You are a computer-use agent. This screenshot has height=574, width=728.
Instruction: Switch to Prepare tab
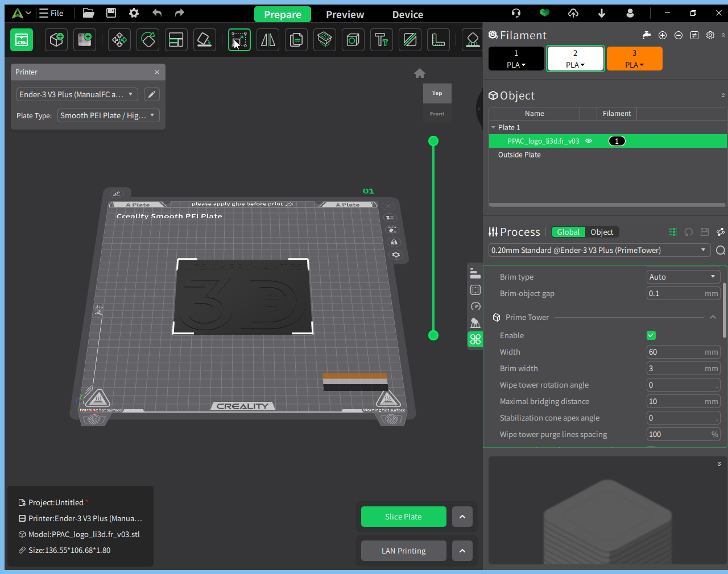tap(283, 14)
